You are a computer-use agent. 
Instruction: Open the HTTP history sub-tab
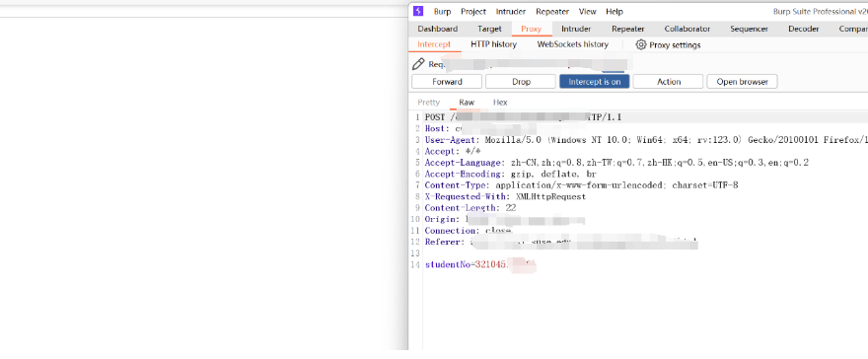point(494,44)
